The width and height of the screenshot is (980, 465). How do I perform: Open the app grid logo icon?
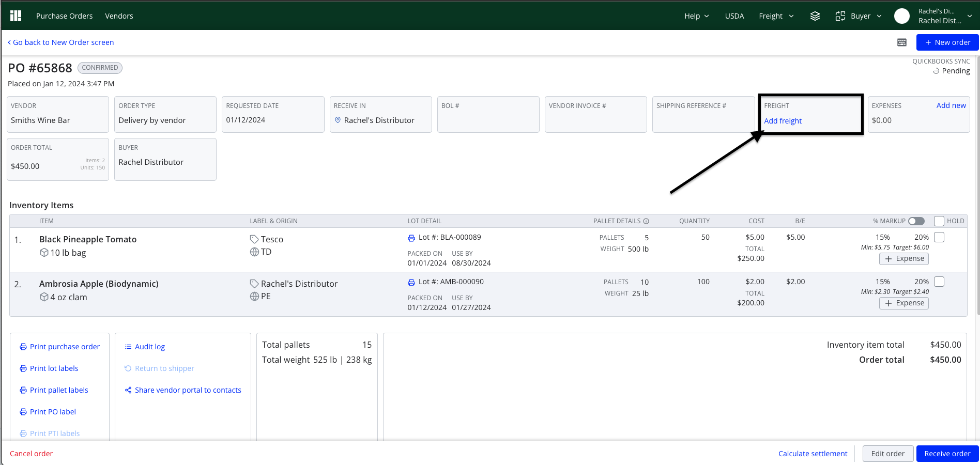pyautogui.click(x=16, y=16)
